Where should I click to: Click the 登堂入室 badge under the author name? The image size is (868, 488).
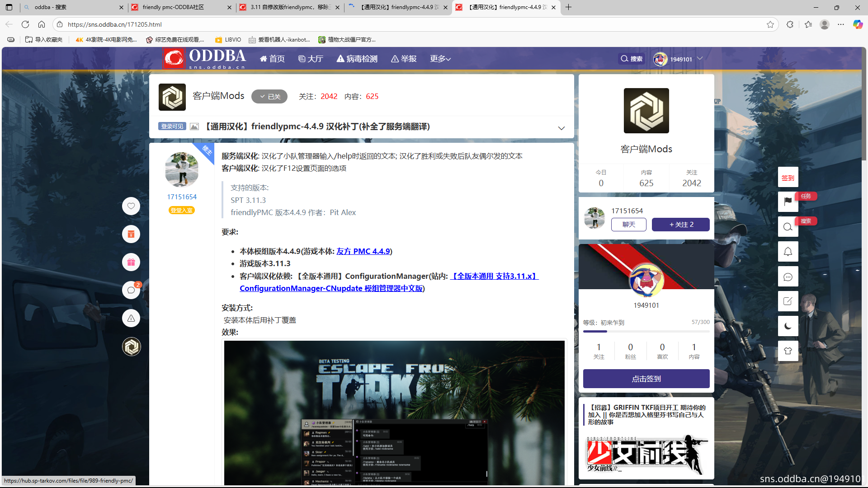pos(182,210)
